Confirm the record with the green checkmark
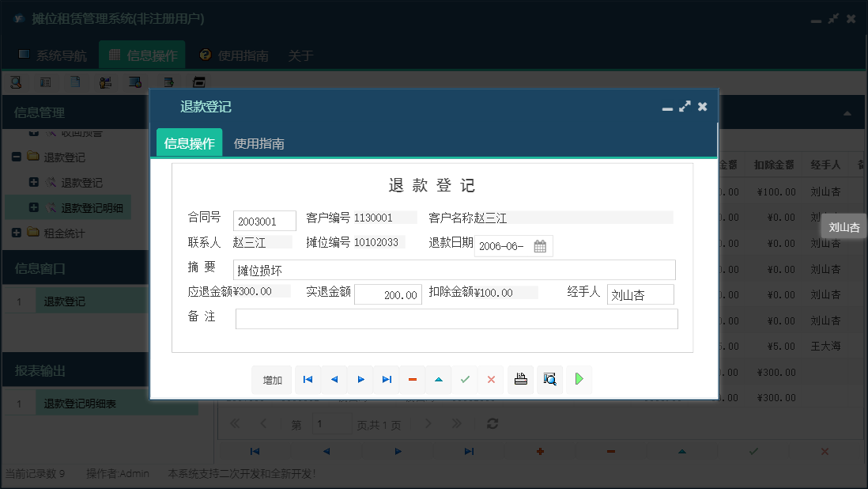The width and height of the screenshot is (868, 489). point(466,379)
